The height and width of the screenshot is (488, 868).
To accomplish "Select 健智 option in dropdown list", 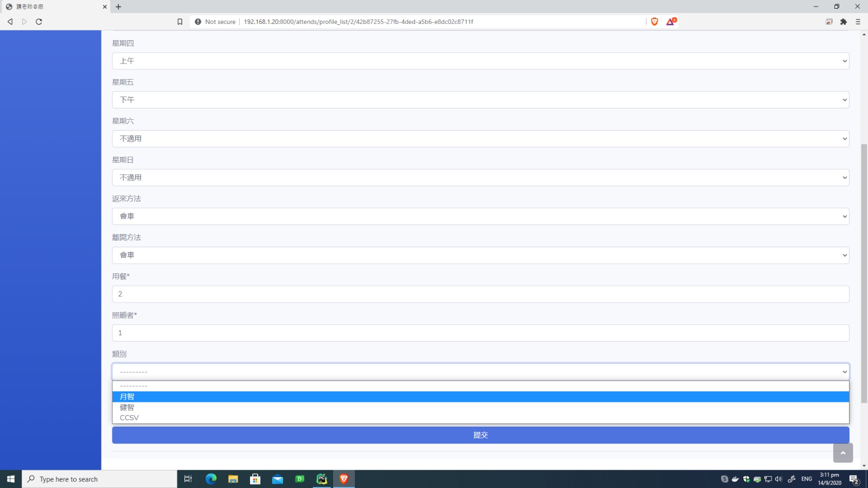I will (127, 407).
